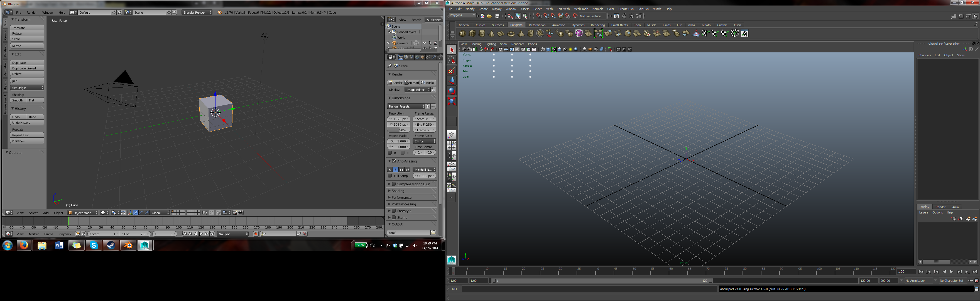
Task: Enable the Full Sample checkbox
Action: tap(390, 176)
